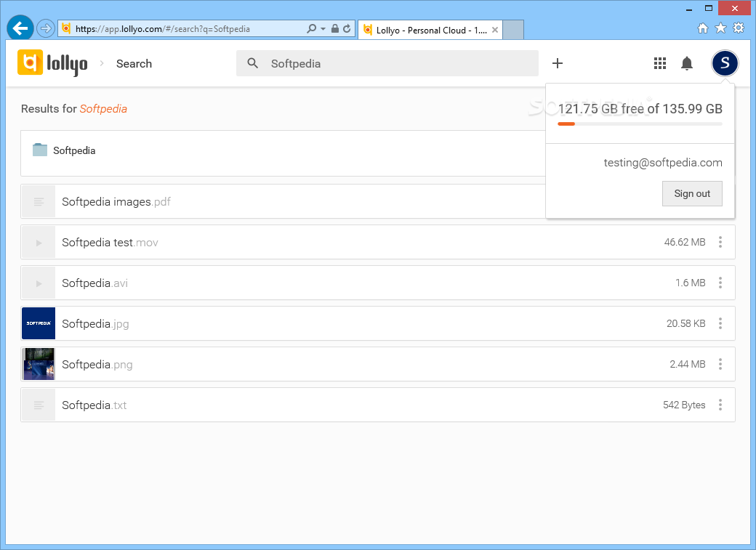Open Softpedia images.pdf file
The height and width of the screenshot is (550, 756).
point(283,201)
